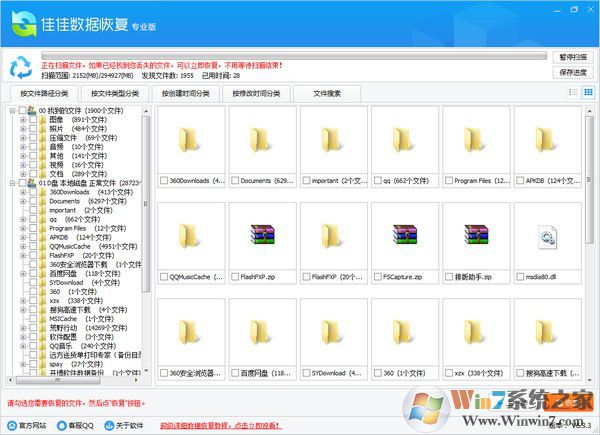Open the 关于软件 link
The image size is (600, 435).
pos(130,425)
